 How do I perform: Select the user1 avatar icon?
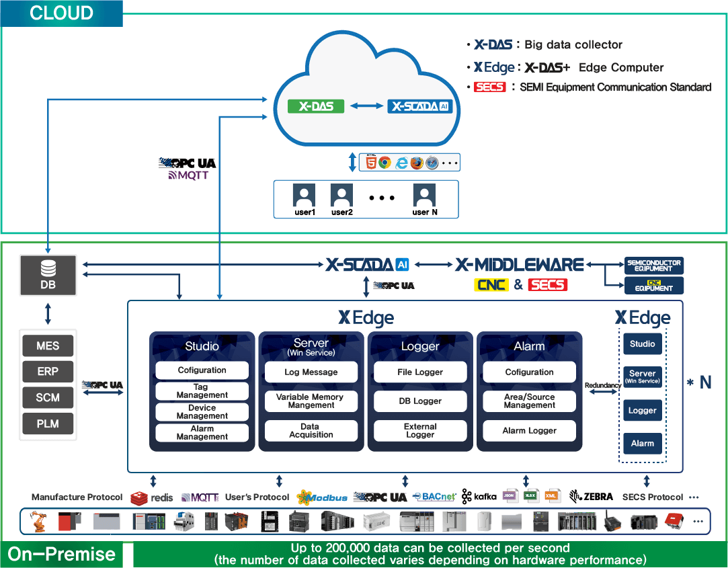305,197
